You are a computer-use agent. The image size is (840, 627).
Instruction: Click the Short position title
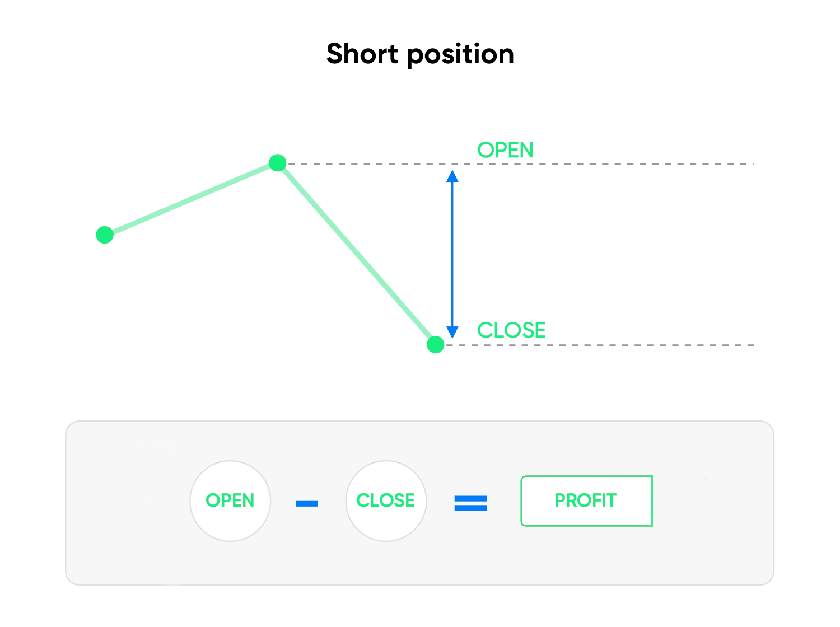click(x=420, y=54)
